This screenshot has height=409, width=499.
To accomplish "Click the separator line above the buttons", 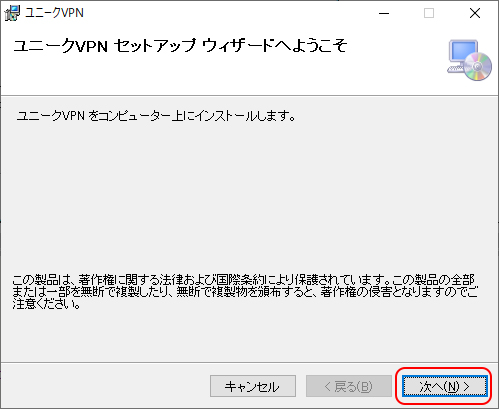I will point(249,362).
